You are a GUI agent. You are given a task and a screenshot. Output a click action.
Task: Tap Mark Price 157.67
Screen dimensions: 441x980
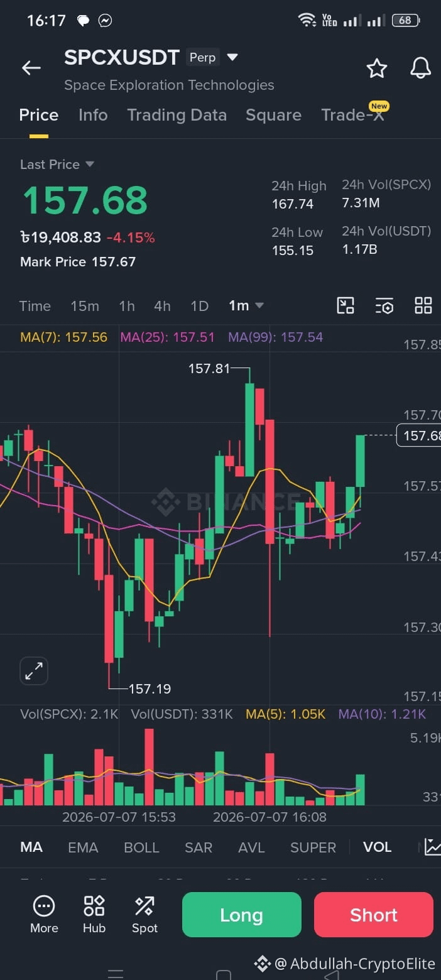coord(78,261)
